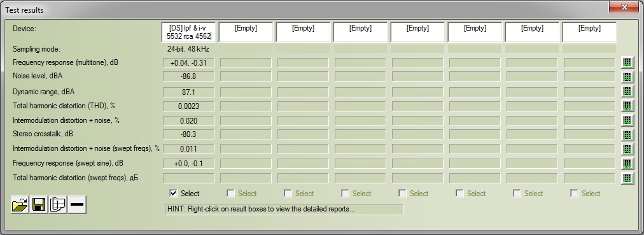Create HTML report with documents icon
644x235 pixels.
pyautogui.click(x=58, y=204)
